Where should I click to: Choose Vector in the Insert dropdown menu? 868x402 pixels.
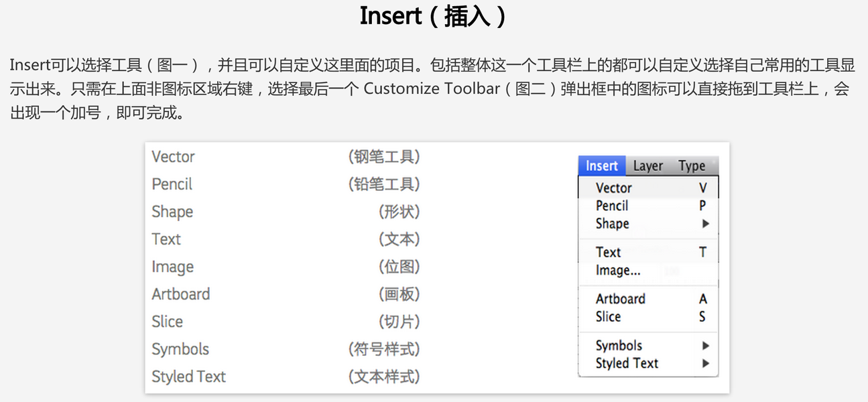614,188
